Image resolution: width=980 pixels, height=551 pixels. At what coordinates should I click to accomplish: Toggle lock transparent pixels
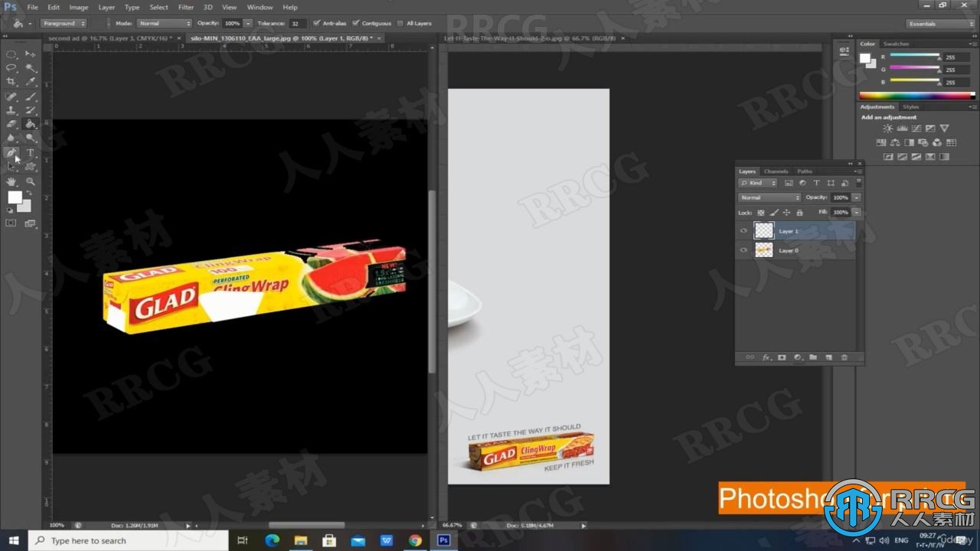coord(760,212)
